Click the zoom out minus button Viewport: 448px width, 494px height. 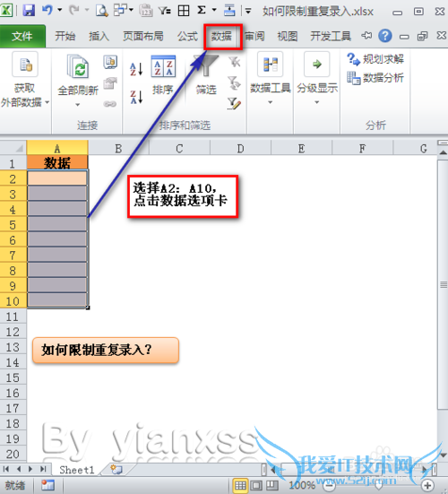330,486
